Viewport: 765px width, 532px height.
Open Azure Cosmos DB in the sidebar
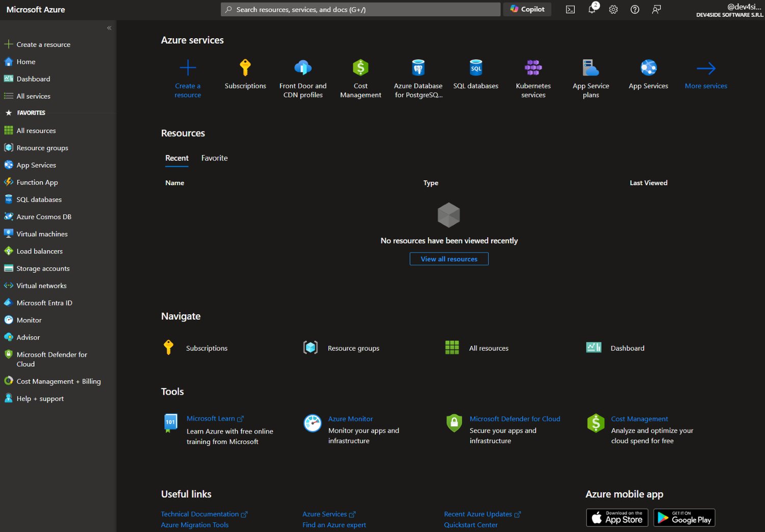tap(44, 217)
